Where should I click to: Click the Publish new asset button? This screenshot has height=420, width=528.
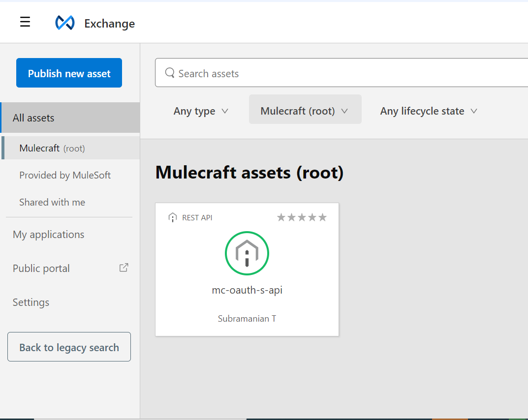(69, 72)
